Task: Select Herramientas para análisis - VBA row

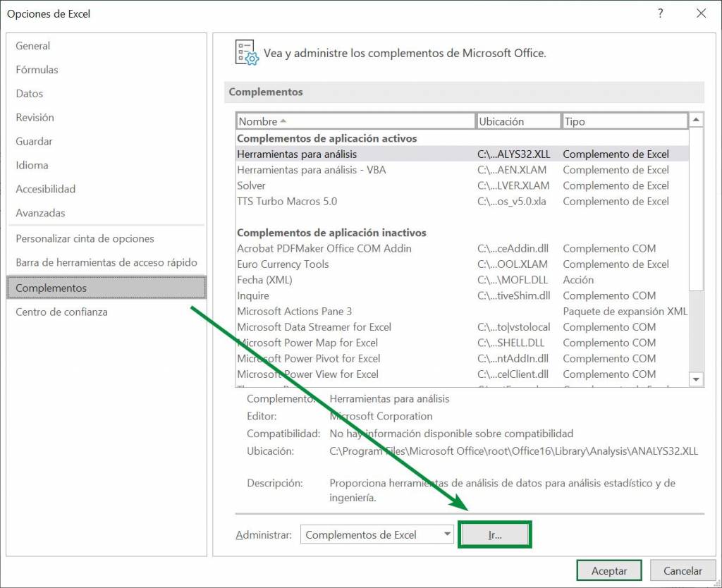Action: (x=463, y=170)
